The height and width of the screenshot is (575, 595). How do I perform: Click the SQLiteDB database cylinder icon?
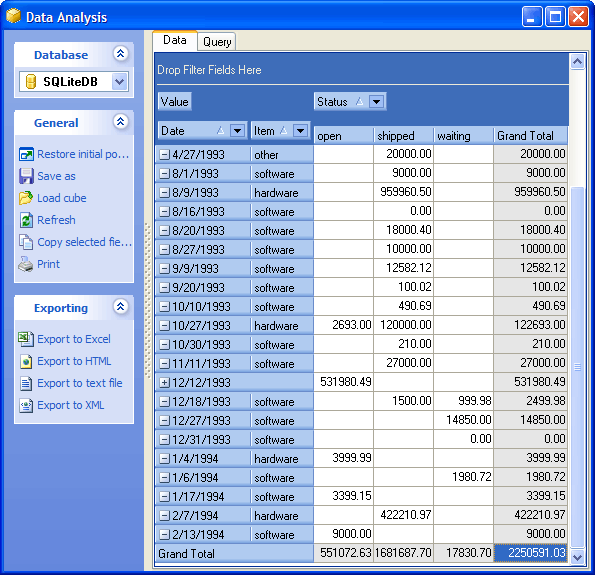click(30, 82)
